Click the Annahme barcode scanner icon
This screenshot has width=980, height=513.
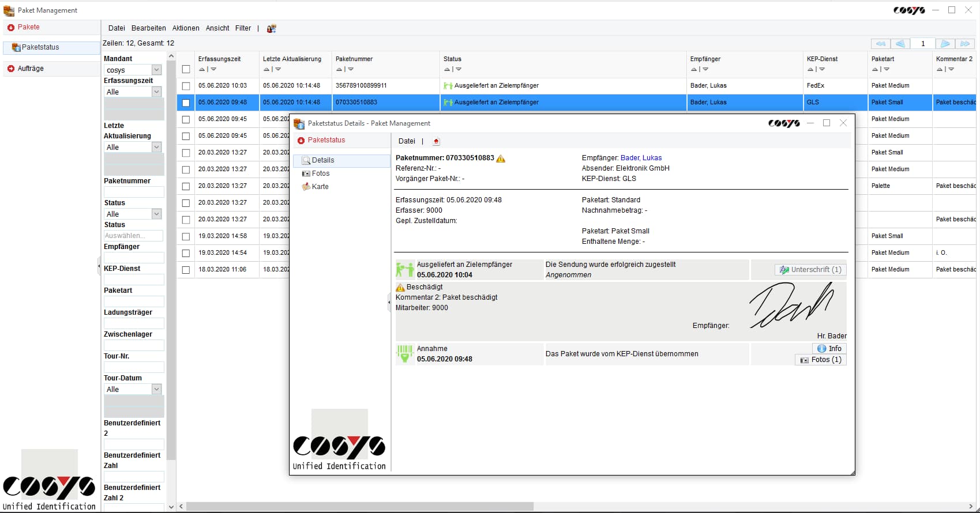coord(405,353)
